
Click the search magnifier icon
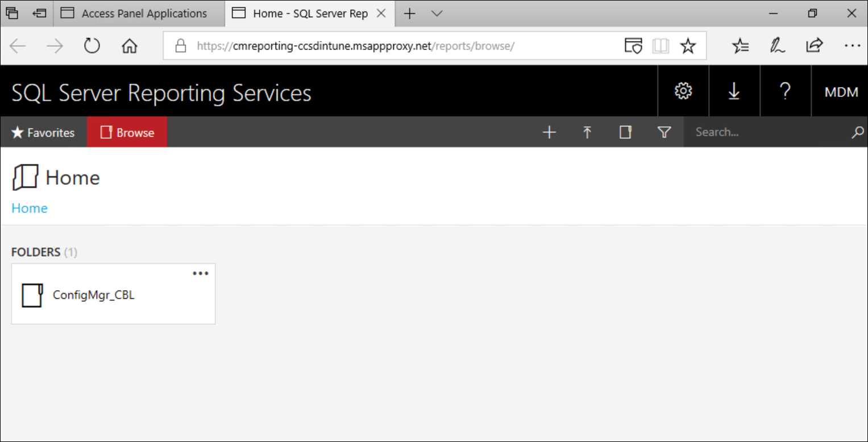(x=857, y=133)
